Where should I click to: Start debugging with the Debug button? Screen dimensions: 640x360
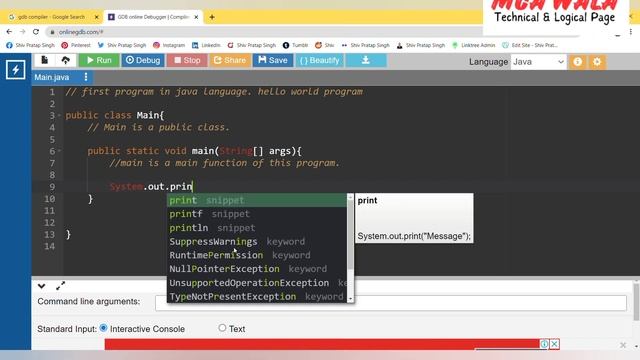[143, 60]
